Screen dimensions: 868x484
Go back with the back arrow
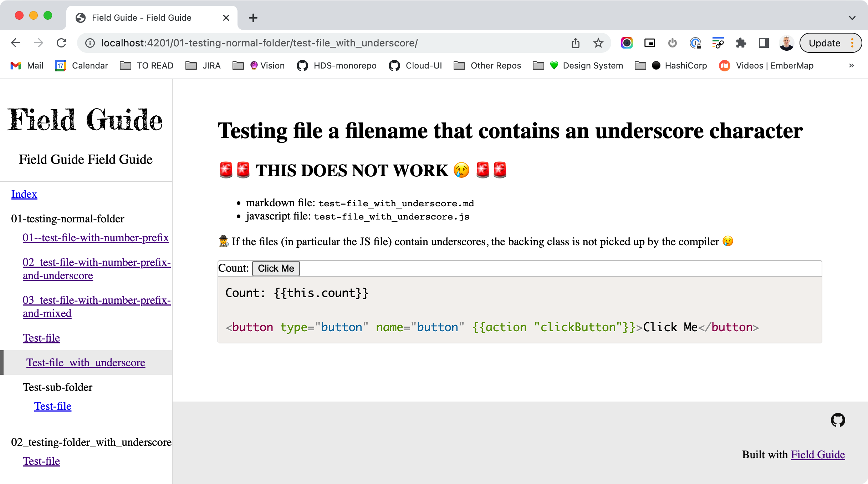(16, 43)
